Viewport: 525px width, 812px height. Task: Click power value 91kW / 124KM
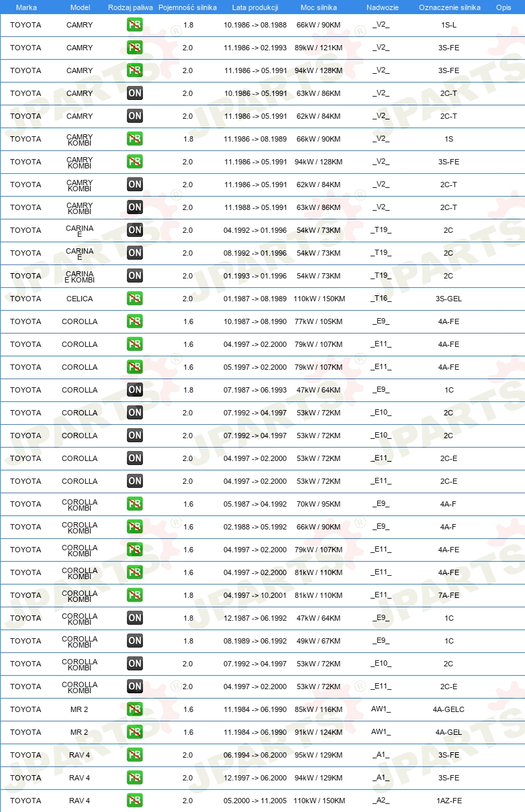tap(319, 732)
